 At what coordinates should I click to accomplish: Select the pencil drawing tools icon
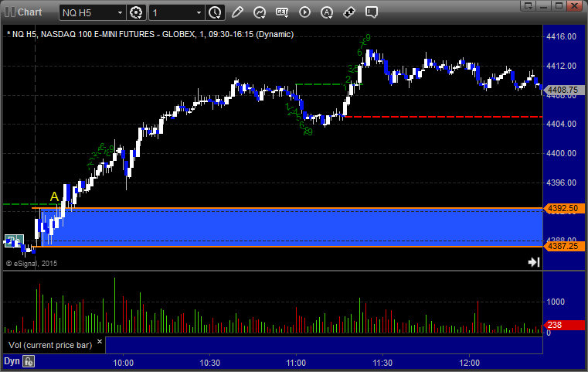point(237,12)
